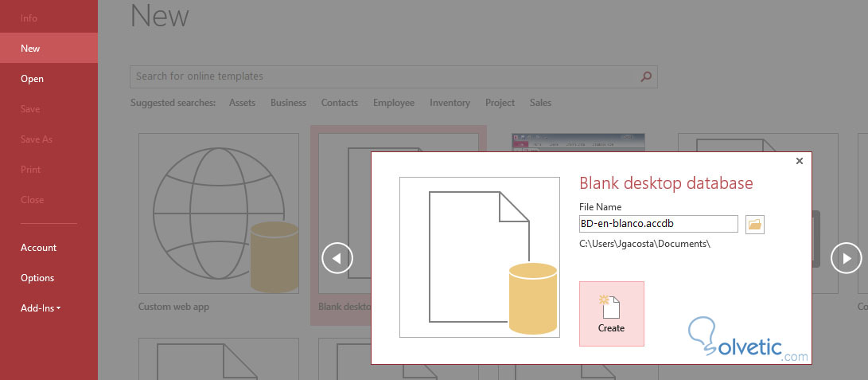Screen dimensions: 868x380
Task: Click the Create button
Action: coord(612,314)
